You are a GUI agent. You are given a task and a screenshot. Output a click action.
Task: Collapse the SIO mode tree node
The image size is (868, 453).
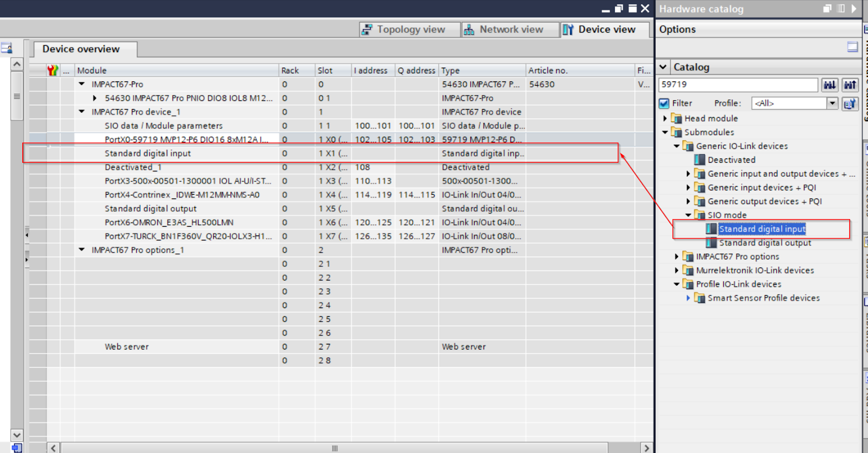[x=688, y=215]
